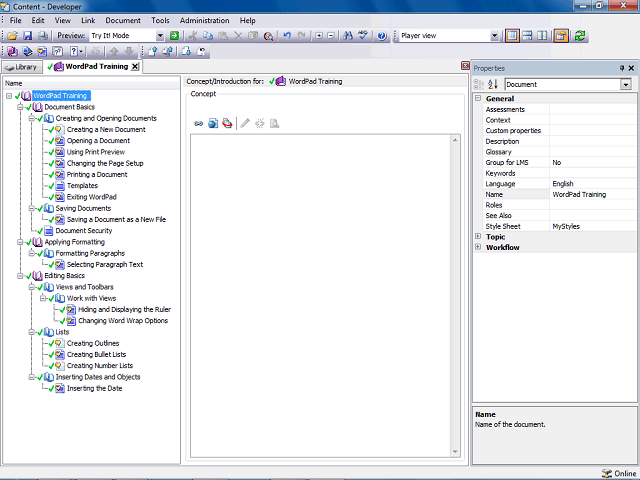Screen dimensions: 640x480
Task: Click the Online status indicator
Action: (619, 473)
